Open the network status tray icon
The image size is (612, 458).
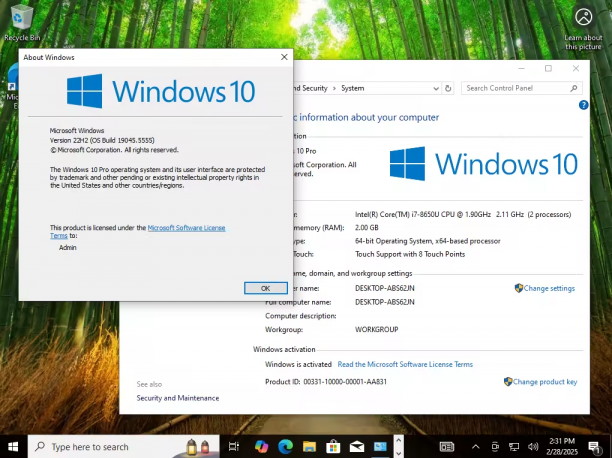point(514,447)
